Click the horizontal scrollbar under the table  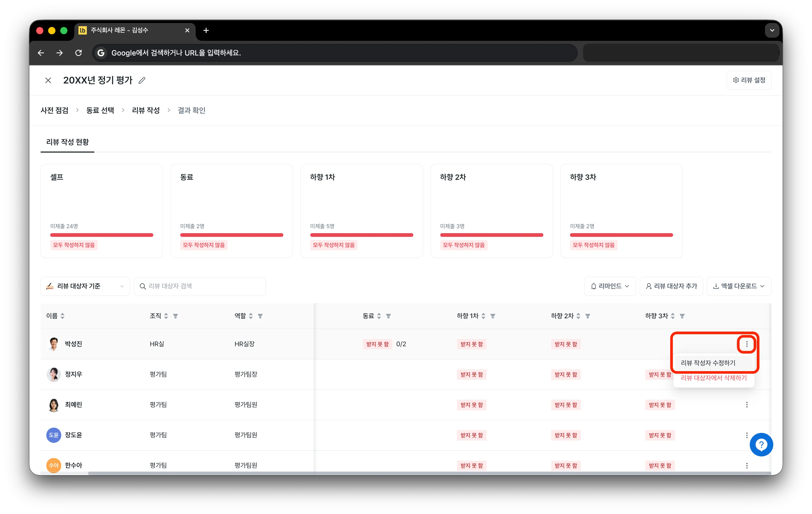pyautogui.click(x=429, y=473)
